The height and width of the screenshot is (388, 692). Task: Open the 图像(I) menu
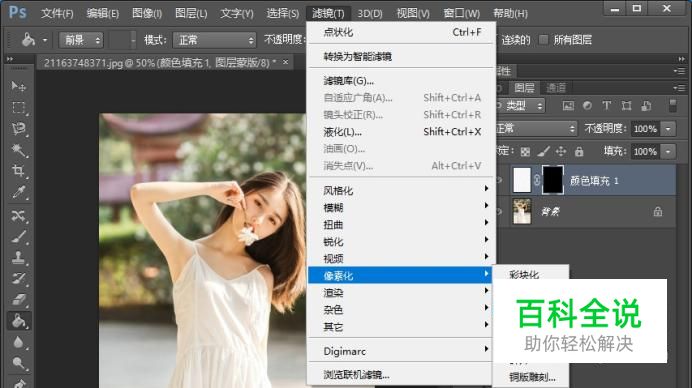(147, 13)
